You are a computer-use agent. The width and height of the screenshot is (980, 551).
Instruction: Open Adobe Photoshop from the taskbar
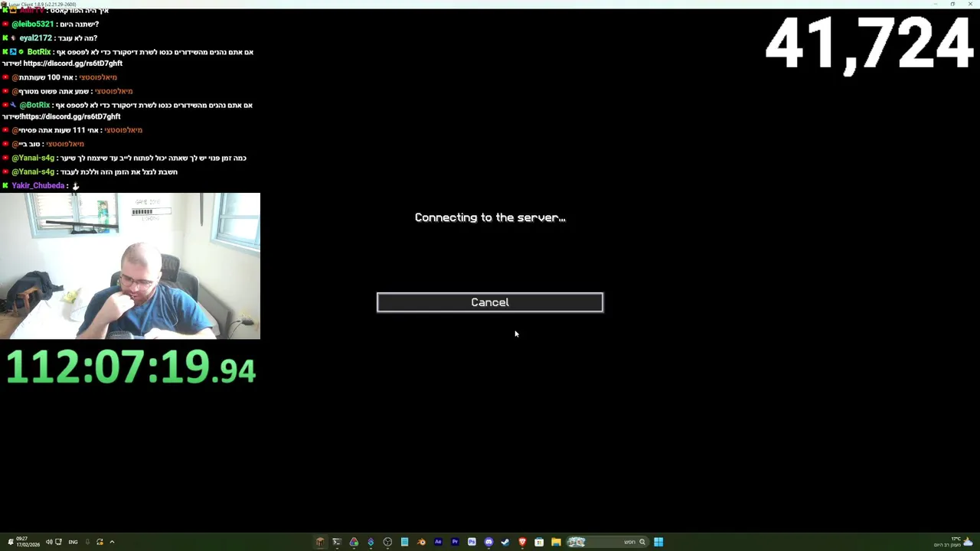tap(472, 542)
